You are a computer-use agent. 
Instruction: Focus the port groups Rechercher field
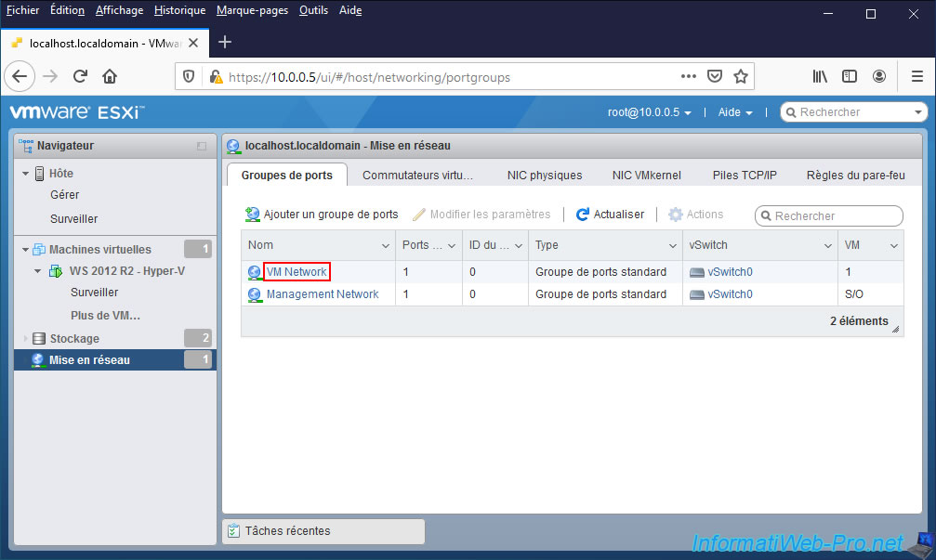click(829, 215)
